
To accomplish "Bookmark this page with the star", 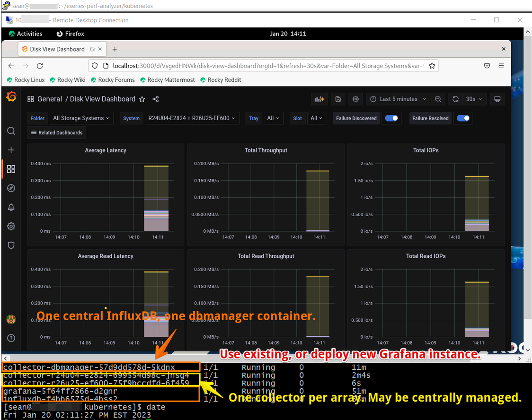I will 432,66.
